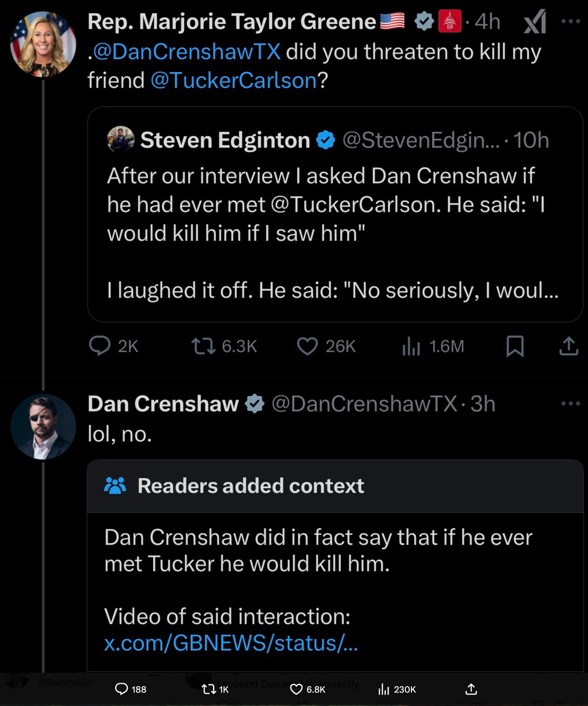Open Dan Crenshaw's avatar
Viewport: 588px width, 706px height.
coord(43,426)
